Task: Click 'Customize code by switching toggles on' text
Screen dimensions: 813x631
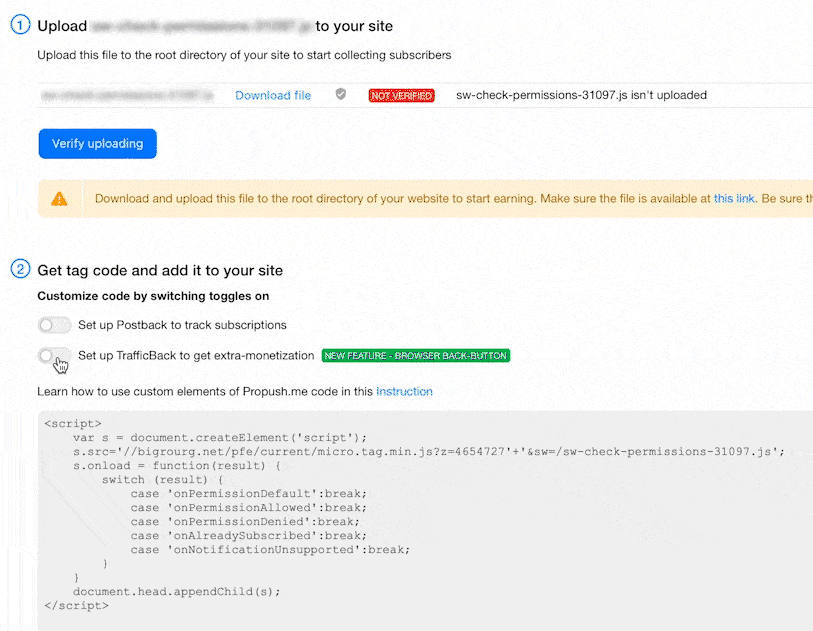Action: point(153,296)
